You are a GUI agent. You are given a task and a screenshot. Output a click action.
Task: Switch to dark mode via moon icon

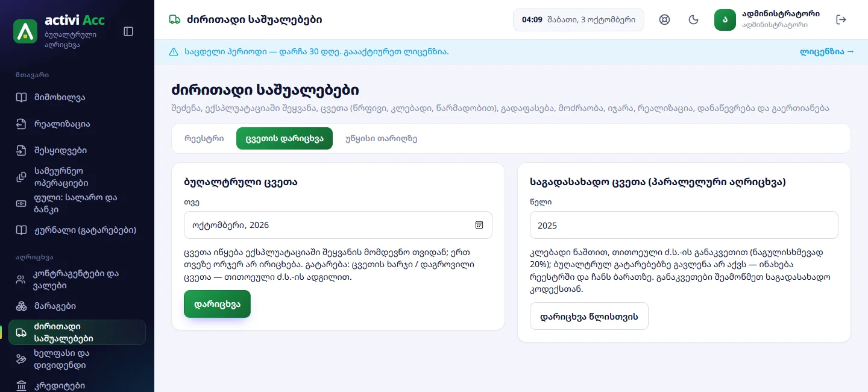[693, 20]
